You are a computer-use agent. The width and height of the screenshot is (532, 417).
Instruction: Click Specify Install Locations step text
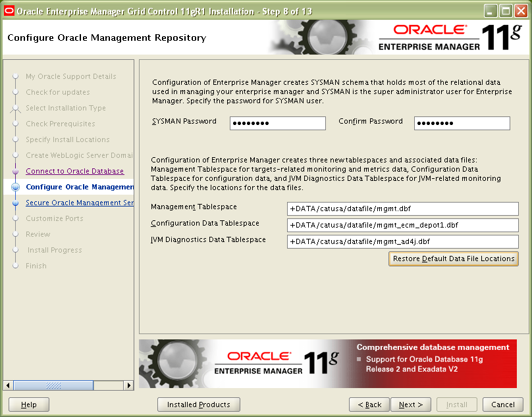[x=68, y=139]
